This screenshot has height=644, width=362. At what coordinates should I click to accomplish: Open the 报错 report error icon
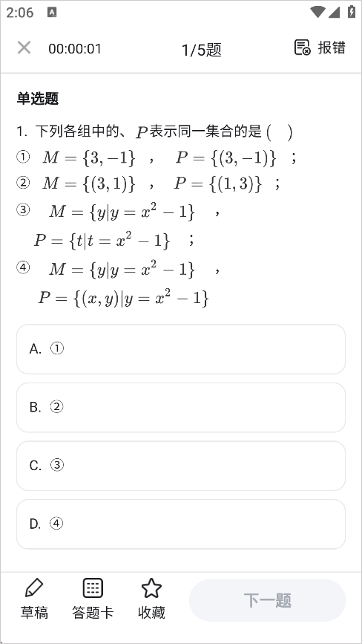click(303, 48)
